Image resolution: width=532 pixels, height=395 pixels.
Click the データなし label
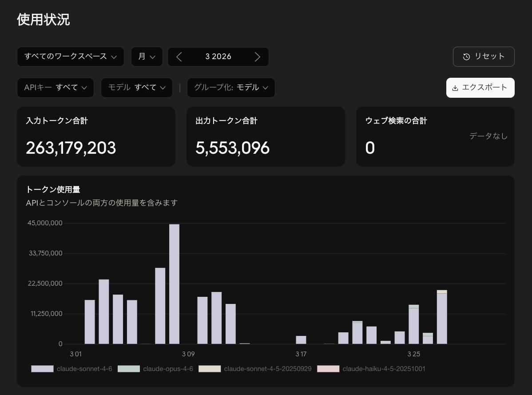pos(488,136)
